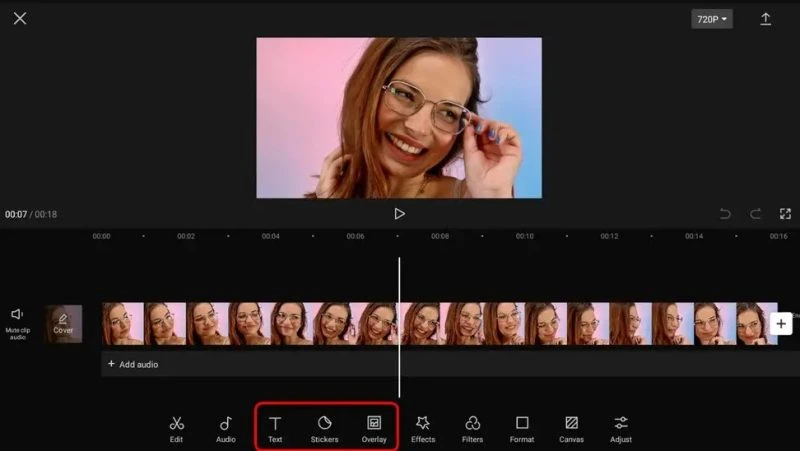
Task: Close the editor with the X icon
Action: [20, 18]
